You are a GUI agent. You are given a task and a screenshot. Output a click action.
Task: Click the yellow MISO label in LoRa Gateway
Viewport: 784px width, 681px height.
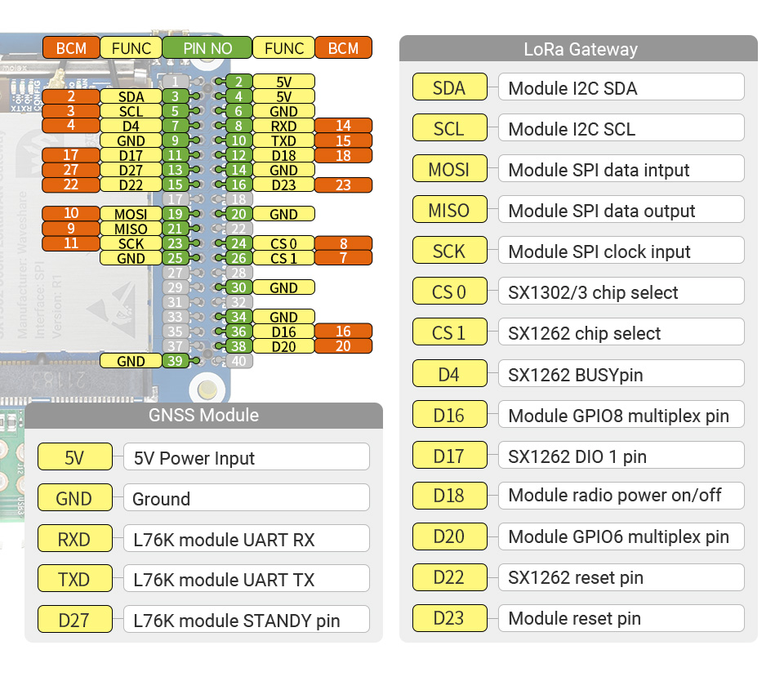click(x=449, y=211)
